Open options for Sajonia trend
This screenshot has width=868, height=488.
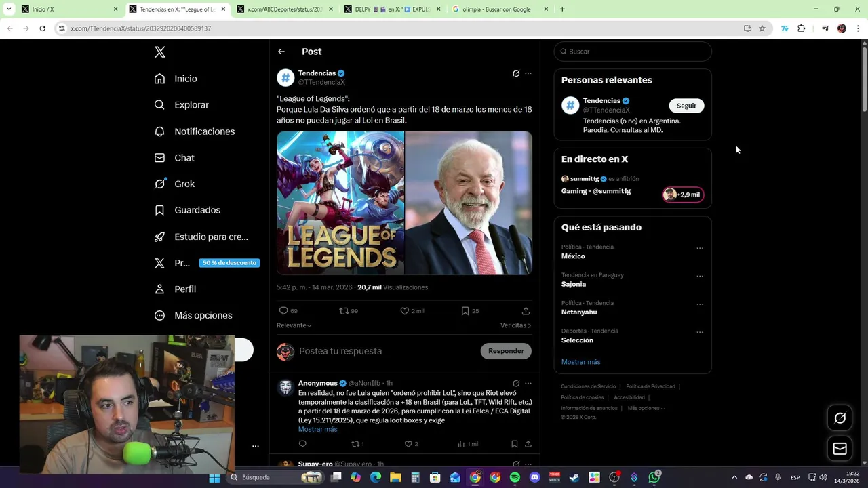click(x=700, y=276)
